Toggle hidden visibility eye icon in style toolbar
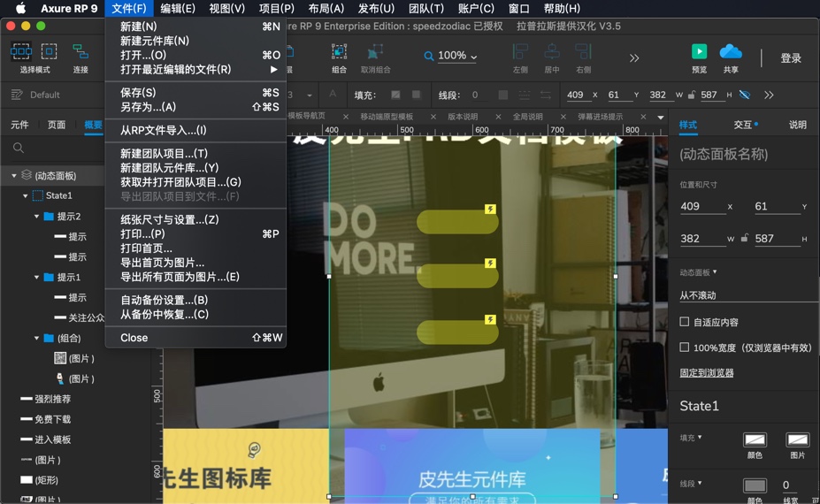The image size is (820, 504). coord(745,95)
